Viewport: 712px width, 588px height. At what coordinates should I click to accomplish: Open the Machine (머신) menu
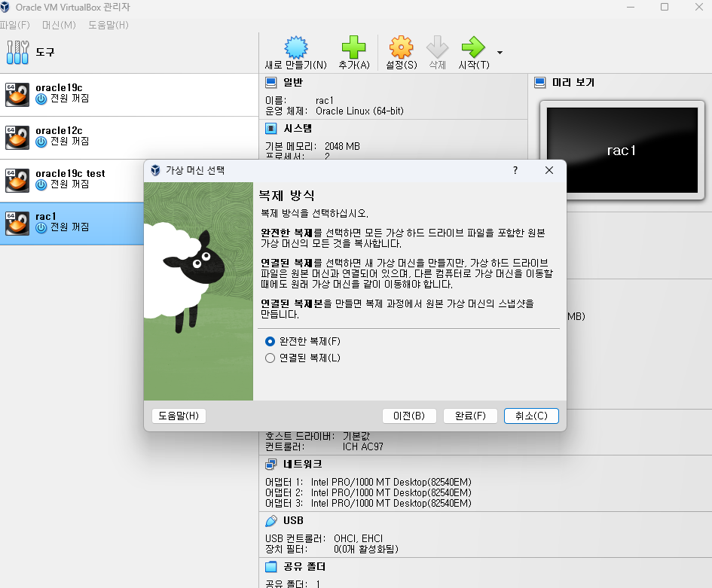click(x=59, y=25)
